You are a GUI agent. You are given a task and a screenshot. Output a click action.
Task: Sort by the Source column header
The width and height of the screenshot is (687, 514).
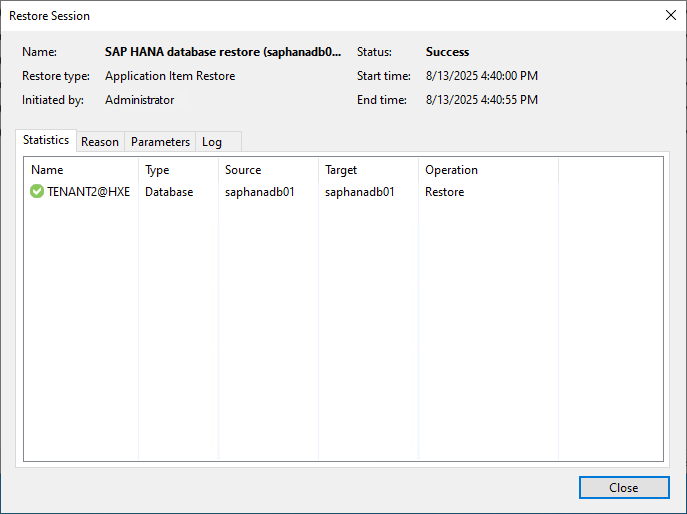268,170
